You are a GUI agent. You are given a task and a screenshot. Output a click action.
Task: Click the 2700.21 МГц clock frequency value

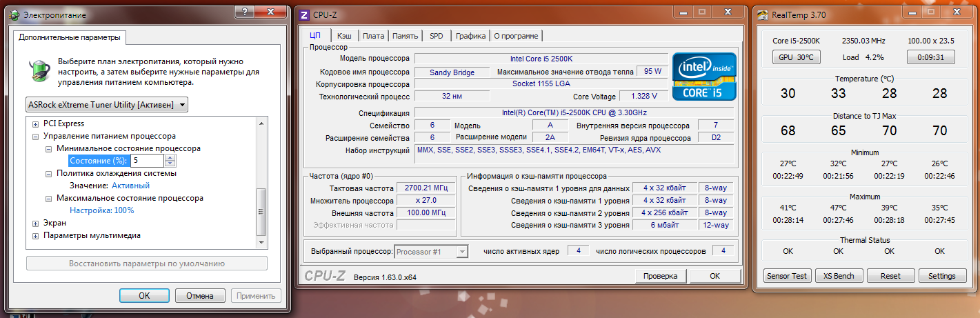click(425, 188)
